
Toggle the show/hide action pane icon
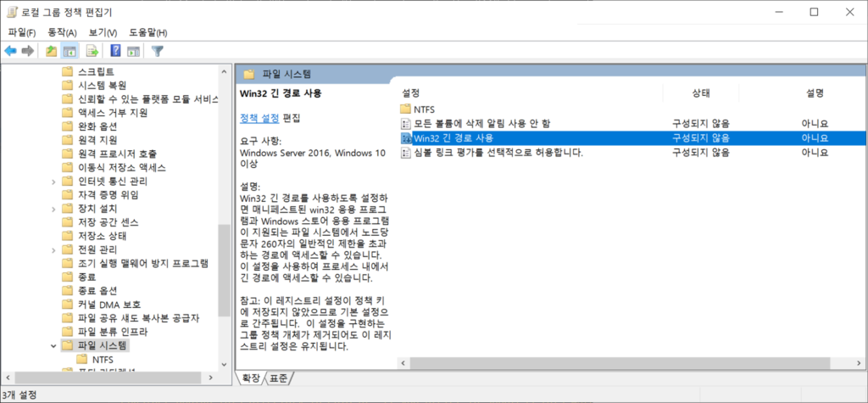(x=133, y=51)
